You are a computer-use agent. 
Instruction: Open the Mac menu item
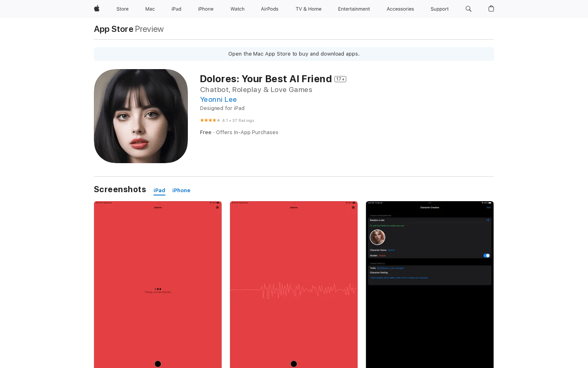coord(150,9)
